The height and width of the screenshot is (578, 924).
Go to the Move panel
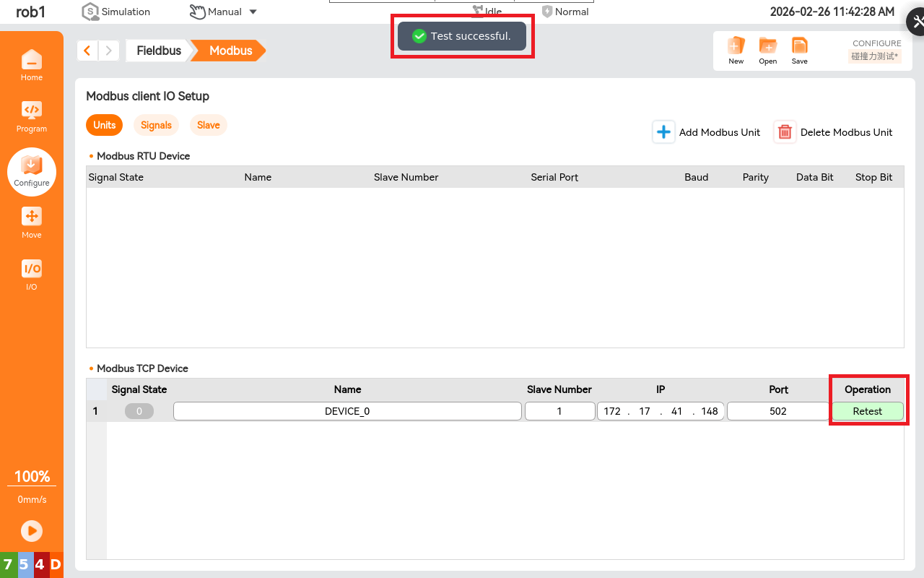pyautogui.click(x=31, y=222)
